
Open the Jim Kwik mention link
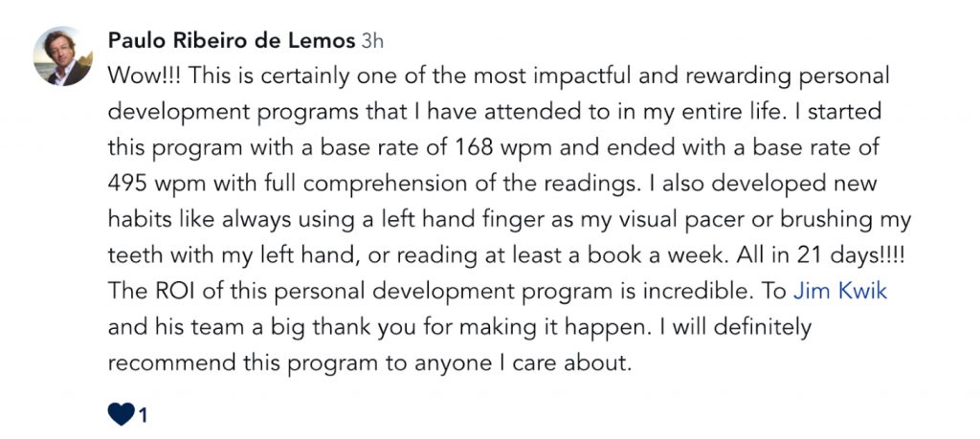point(831,291)
